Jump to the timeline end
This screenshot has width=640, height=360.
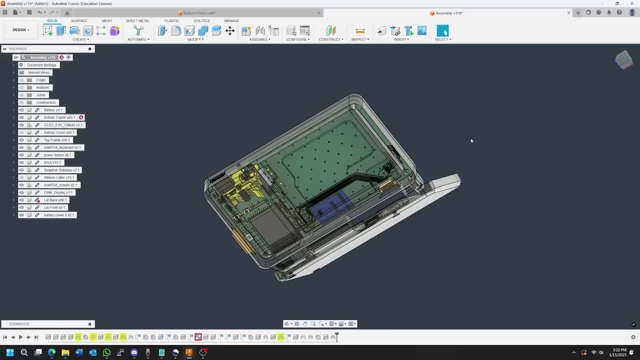(36, 337)
